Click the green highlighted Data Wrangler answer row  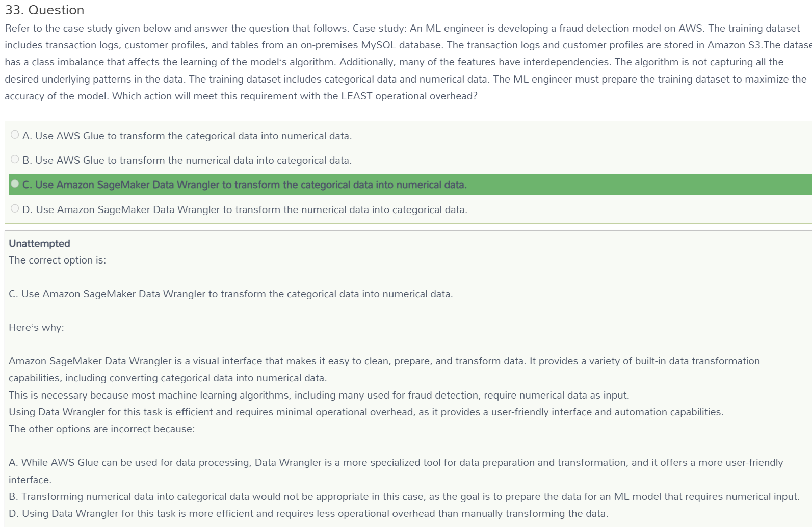pos(410,185)
